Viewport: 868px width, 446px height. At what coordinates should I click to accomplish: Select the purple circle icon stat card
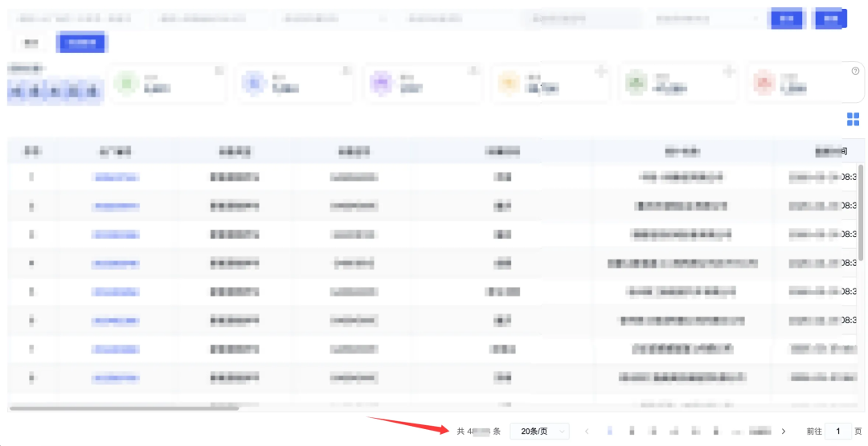pos(422,84)
